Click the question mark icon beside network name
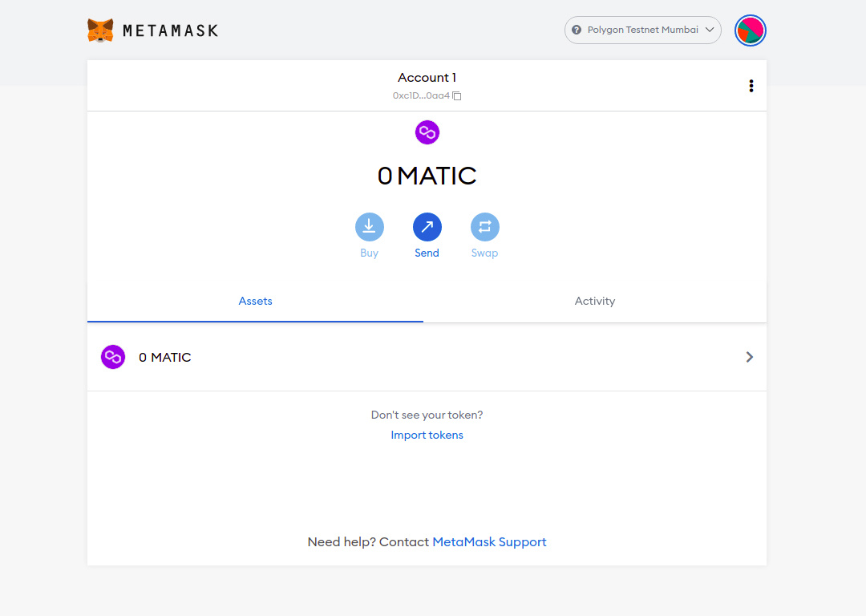 (577, 30)
